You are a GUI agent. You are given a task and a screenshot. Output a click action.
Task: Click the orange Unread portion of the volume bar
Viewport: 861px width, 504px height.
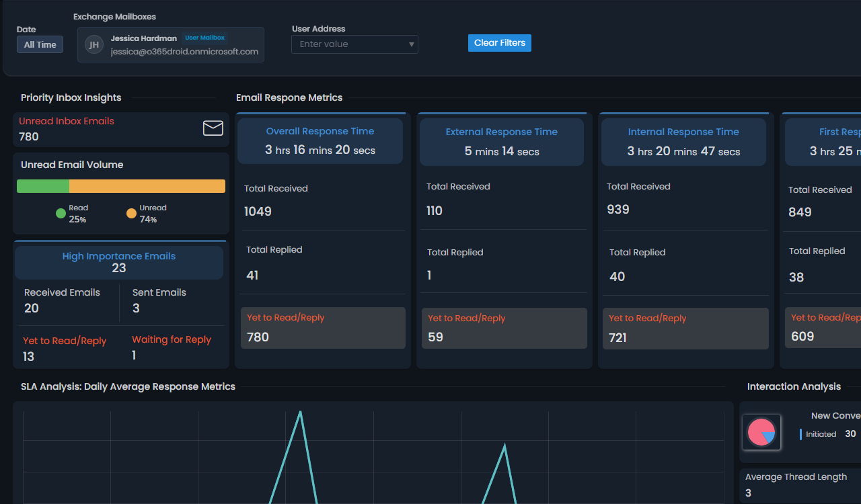click(147, 186)
